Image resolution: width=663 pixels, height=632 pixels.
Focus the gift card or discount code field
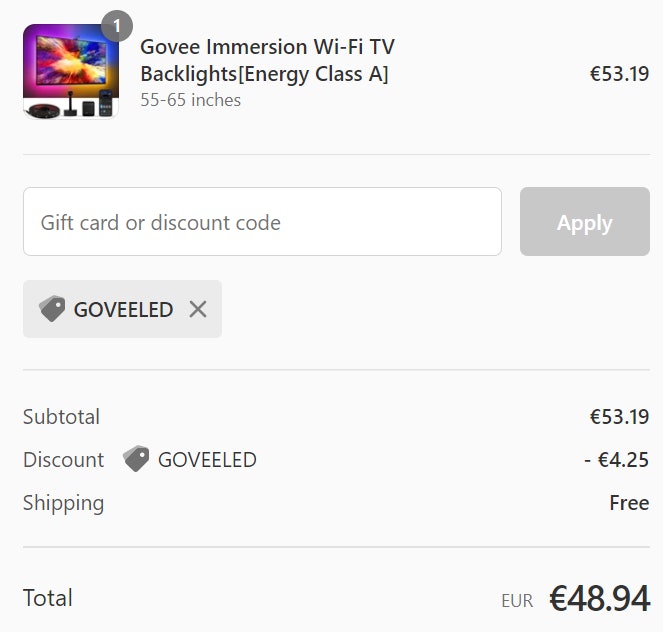tap(262, 222)
